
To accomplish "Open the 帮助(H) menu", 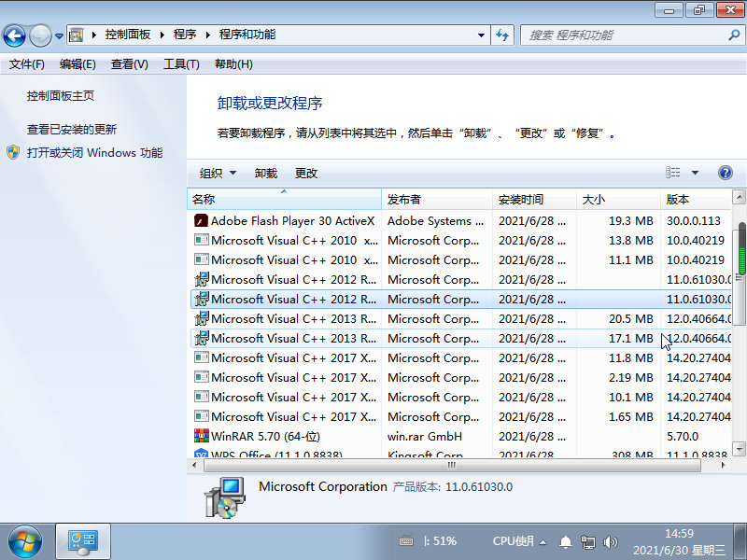I will pos(233,64).
